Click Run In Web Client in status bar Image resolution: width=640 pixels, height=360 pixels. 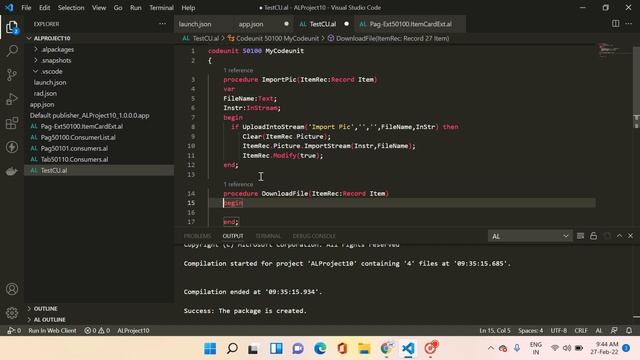(52, 330)
